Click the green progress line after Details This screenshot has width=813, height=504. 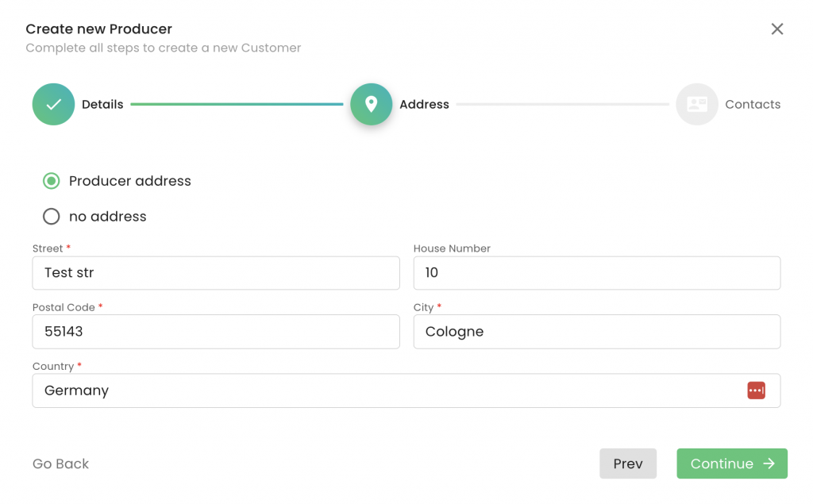tap(237, 105)
